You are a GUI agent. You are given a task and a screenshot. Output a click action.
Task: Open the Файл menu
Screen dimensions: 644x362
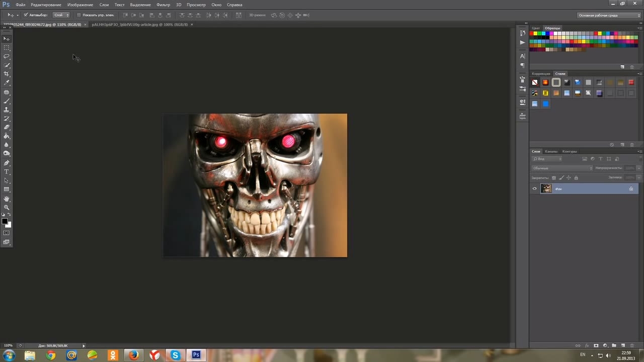point(20,5)
